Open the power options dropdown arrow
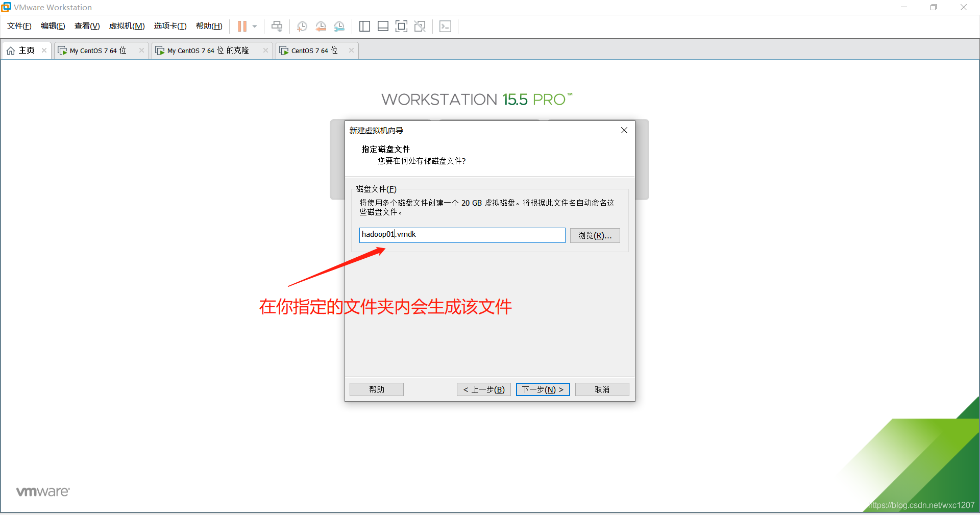 click(255, 26)
